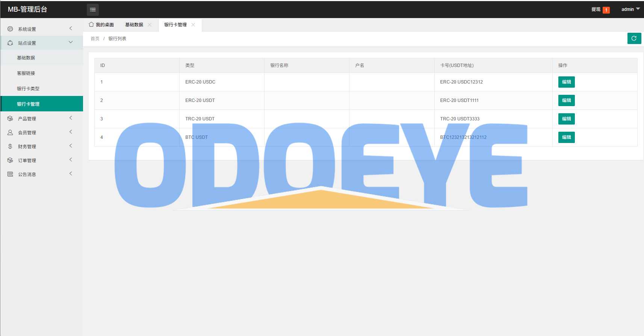Expand the 产品管理 menu chevron
The width and height of the screenshot is (644, 336).
click(71, 118)
